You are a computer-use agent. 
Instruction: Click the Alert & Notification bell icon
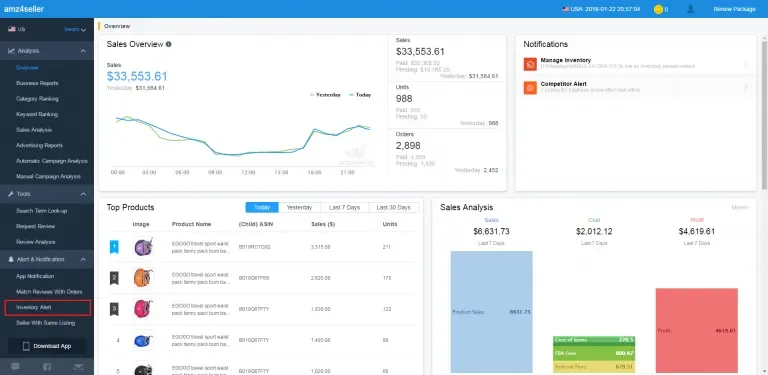click(x=11, y=259)
